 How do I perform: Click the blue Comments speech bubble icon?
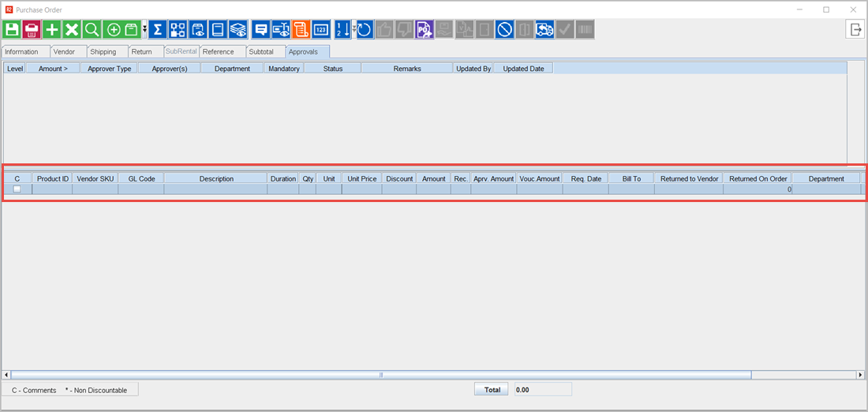[x=260, y=30]
